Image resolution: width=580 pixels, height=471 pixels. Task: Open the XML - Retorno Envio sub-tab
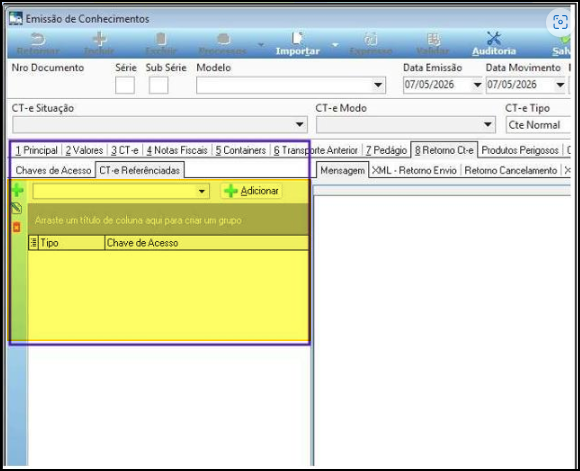pos(414,171)
